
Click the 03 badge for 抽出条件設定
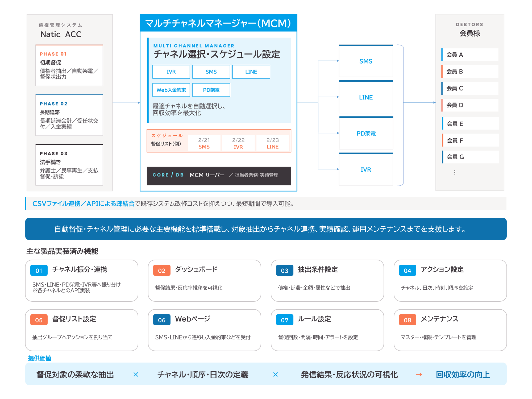285,271
